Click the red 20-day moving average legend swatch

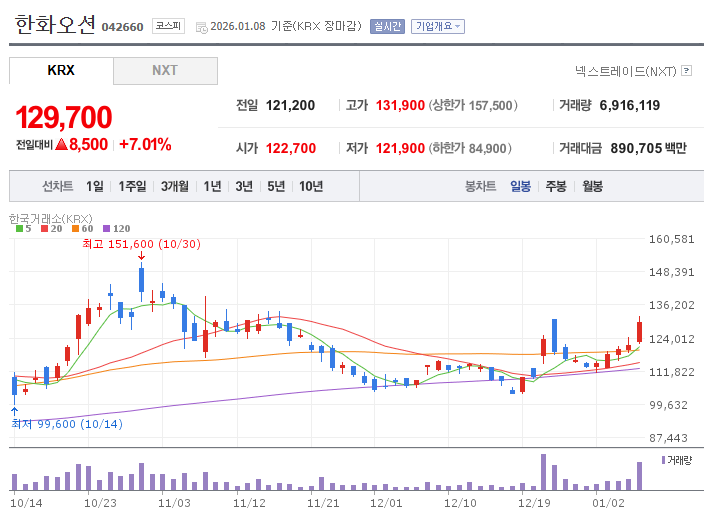coord(44,229)
